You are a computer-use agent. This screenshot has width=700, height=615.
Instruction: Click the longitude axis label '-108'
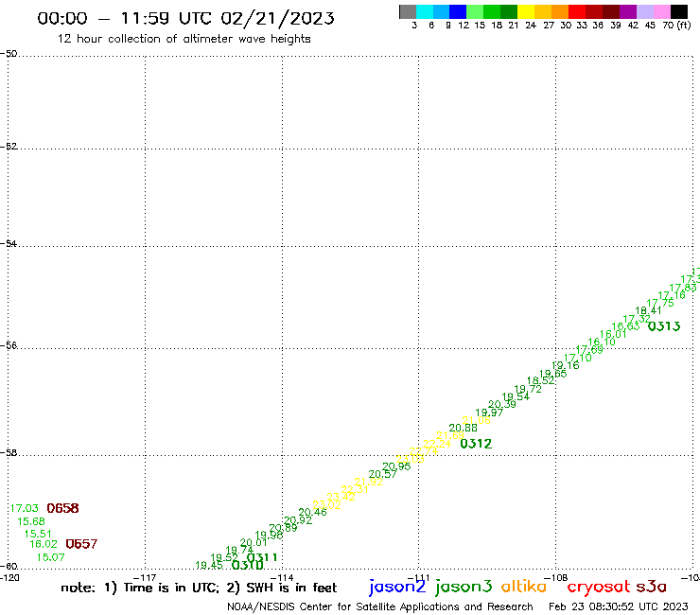click(556, 578)
